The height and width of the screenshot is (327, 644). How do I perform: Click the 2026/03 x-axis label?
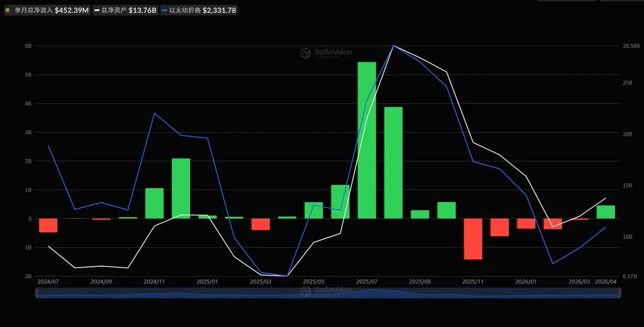(x=580, y=281)
